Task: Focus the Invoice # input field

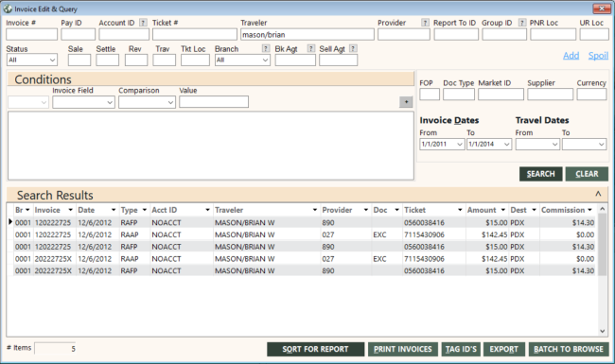Action: (x=32, y=34)
